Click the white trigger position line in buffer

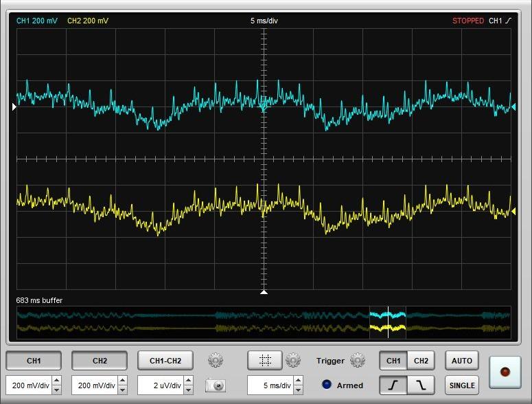[x=388, y=322]
